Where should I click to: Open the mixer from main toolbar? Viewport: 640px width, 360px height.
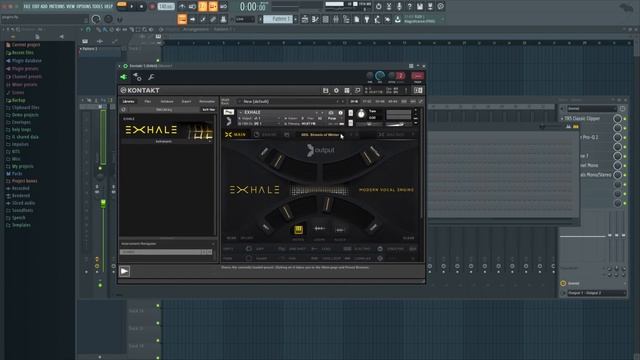tap(336, 19)
